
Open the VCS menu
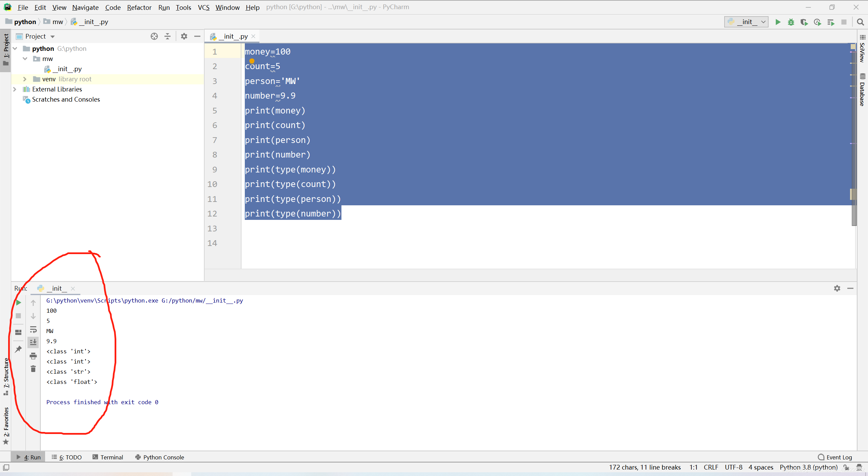coord(204,7)
